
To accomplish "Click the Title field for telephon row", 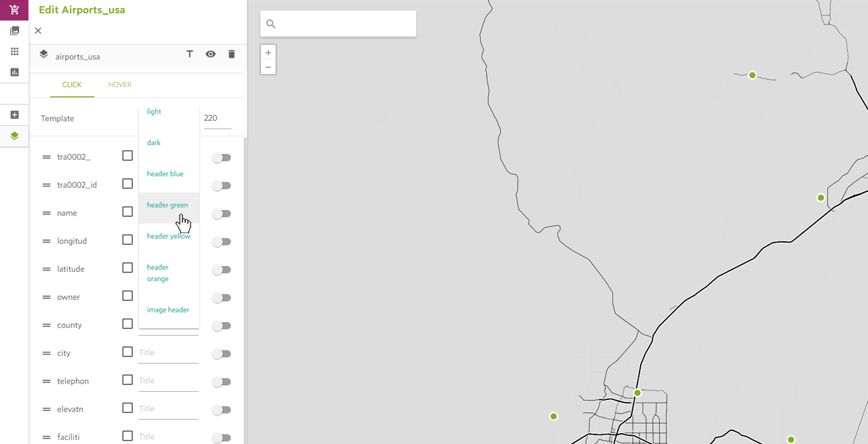I will coord(168,380).
